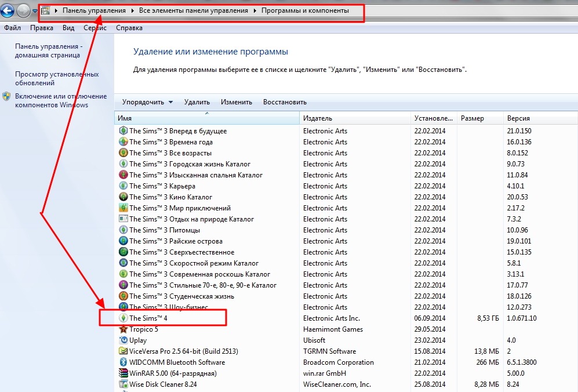Click the icon of 'The Sims 3 Изысканная спальня Каталог'

tap(123, 175)
